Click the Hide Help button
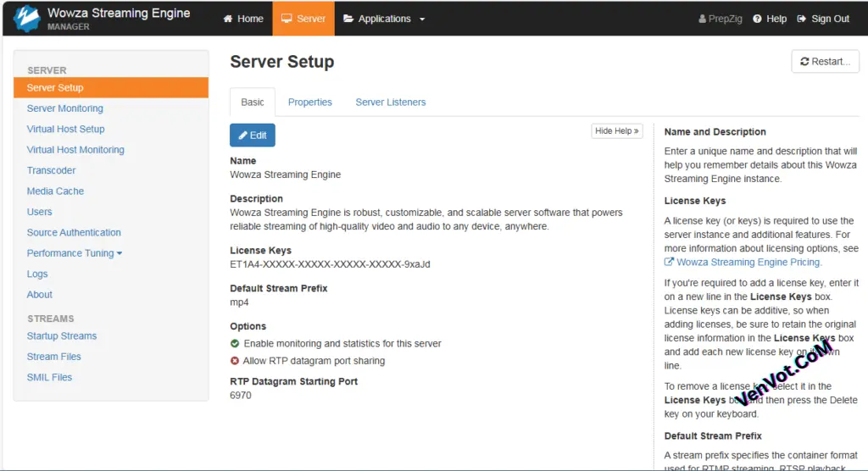The height and width of the screenshot is (471, 868). 617,131
